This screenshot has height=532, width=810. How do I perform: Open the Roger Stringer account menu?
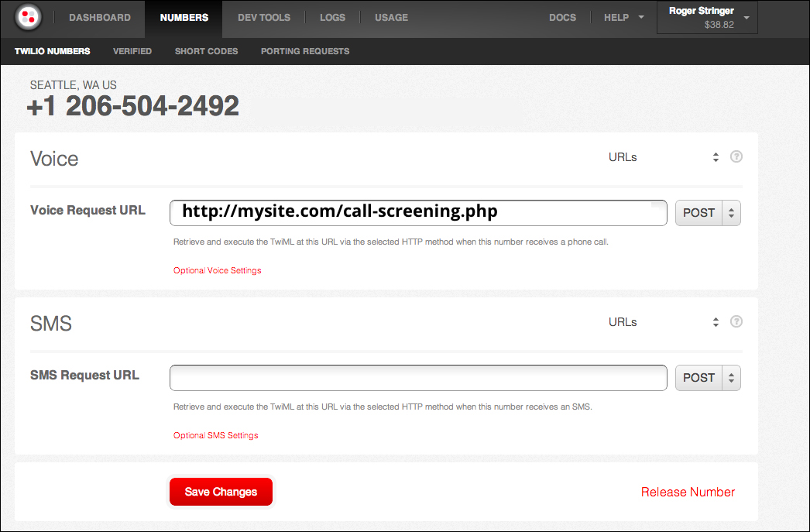(706, 18)
